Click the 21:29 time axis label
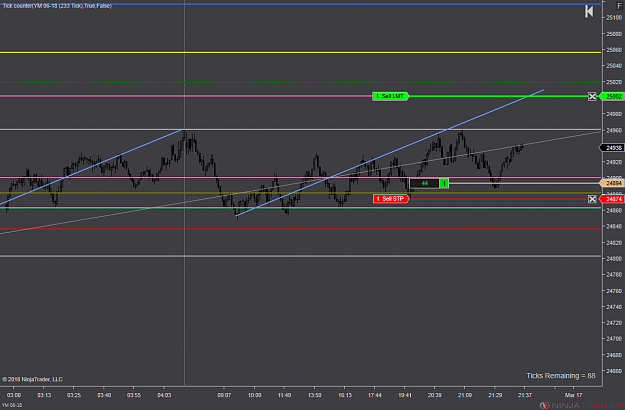 tap(495, 395)
